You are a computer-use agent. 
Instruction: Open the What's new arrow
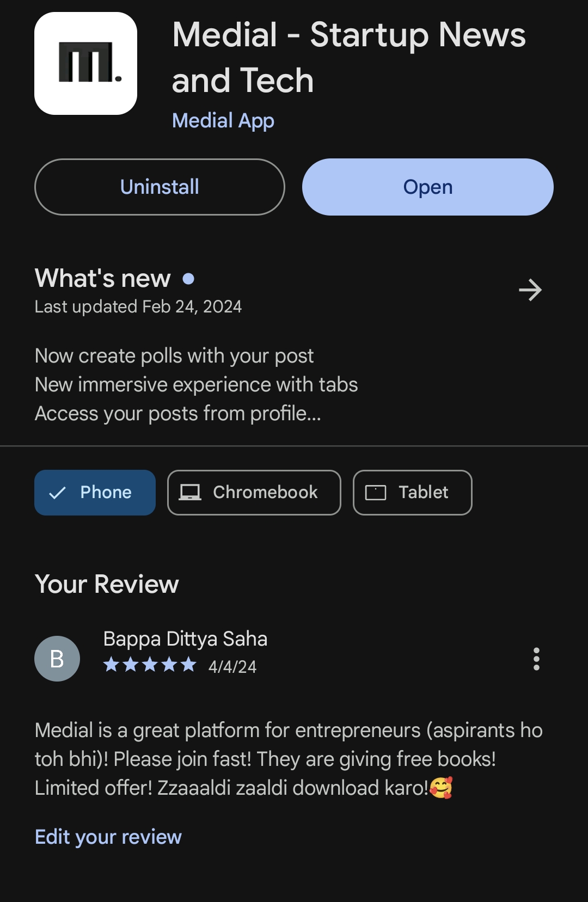pos(530,290)
